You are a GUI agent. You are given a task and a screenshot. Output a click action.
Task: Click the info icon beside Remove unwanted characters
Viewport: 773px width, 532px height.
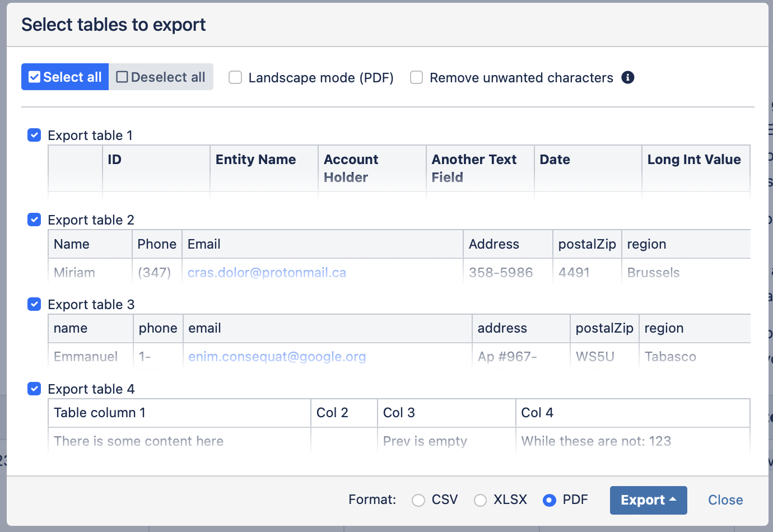(628, 77)
